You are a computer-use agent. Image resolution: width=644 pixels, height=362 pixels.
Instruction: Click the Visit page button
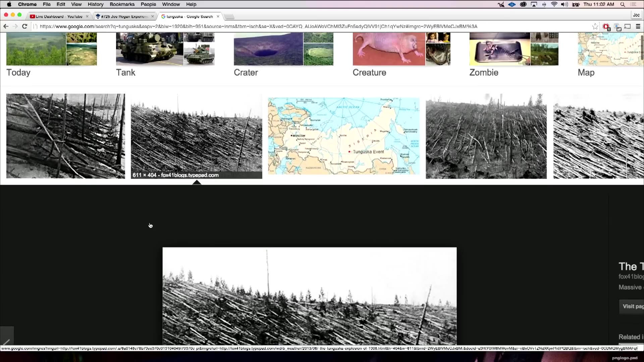pos(632,306)
